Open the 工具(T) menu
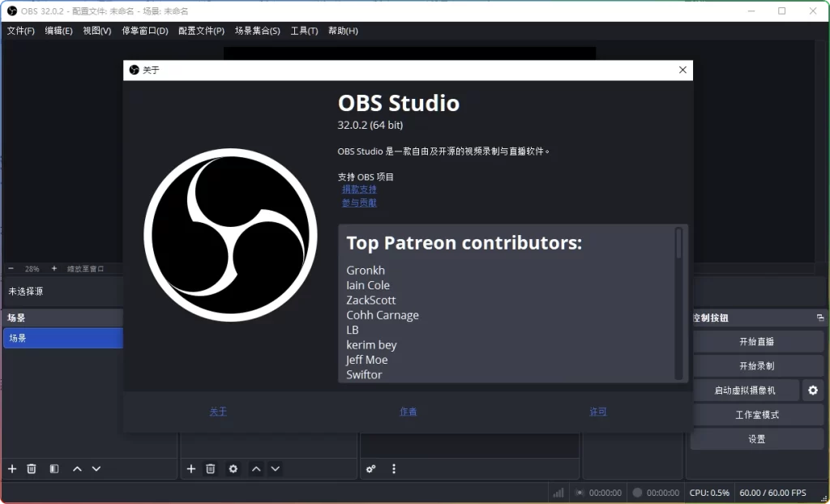This screenshot has height=504, width=830. (x=304, y=31)
